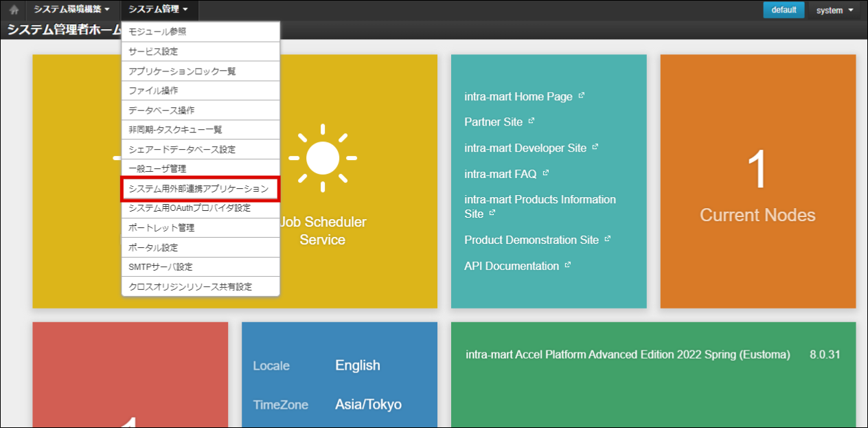Open データベース操作 menu entry

pos(161,110)
